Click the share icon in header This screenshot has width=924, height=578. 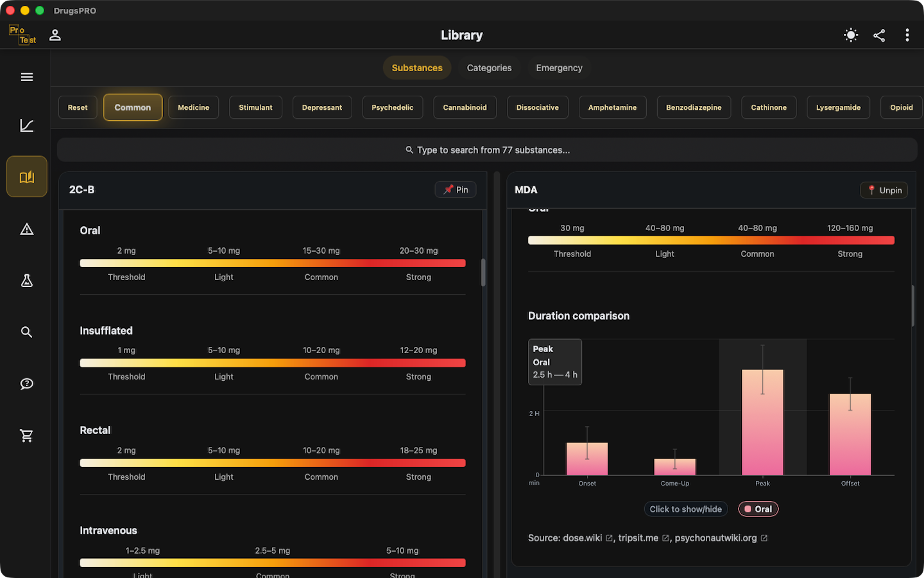pyautogui.click(x=879, y=35)
